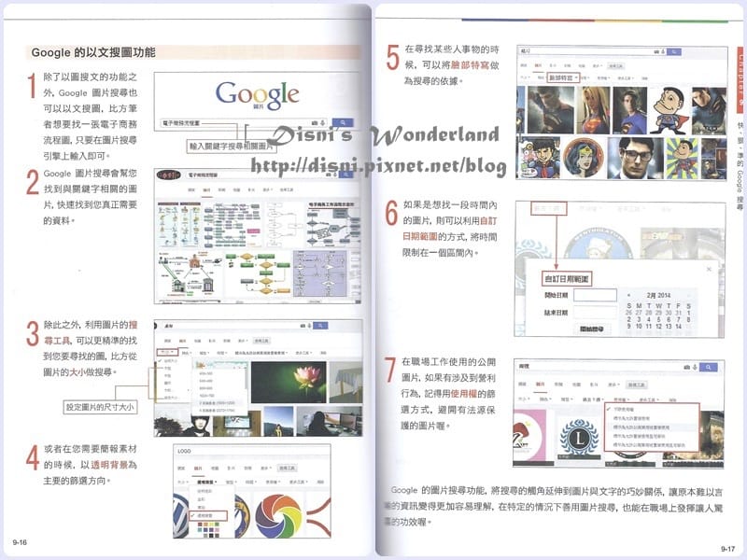Select 400×300 in the size submenu
747x560 pixels.
[x=205, y=373]
